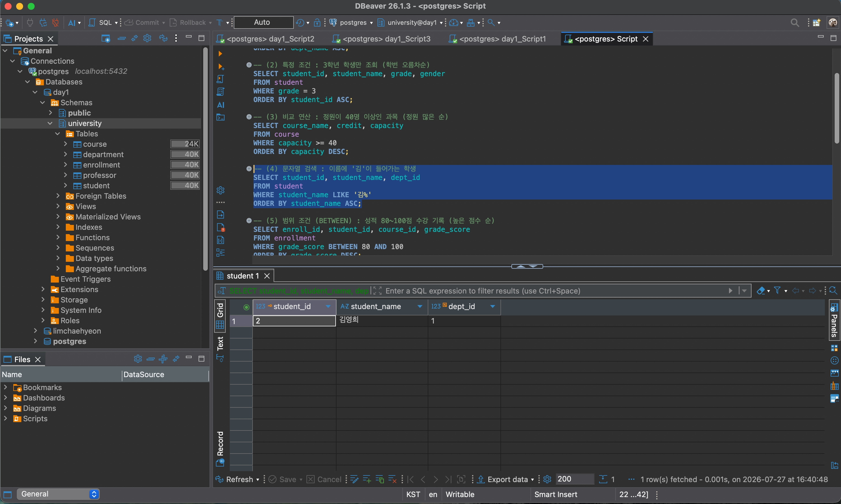Toggle fold marker on comment (5)
The width and height of the screenshot is (841, 504).
(x=249, y=221)
